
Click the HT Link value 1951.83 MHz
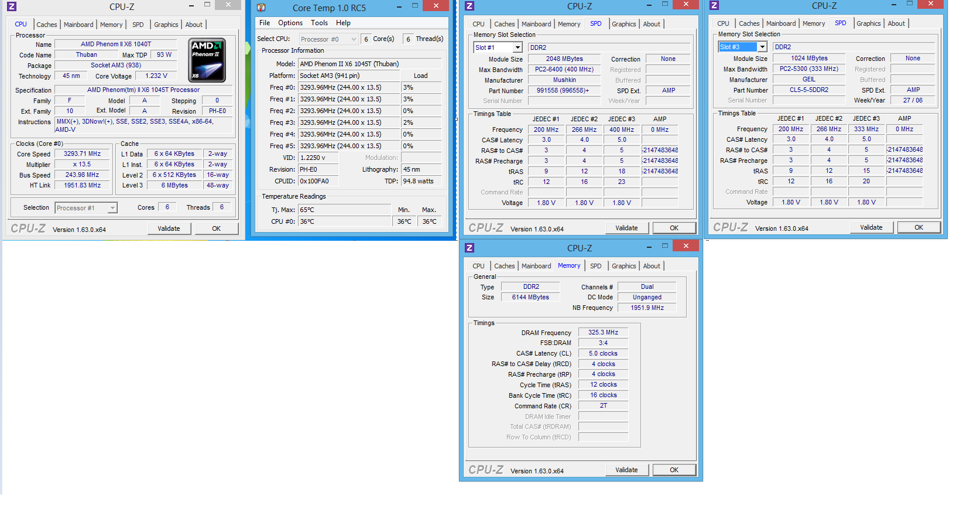click(83, 185)
